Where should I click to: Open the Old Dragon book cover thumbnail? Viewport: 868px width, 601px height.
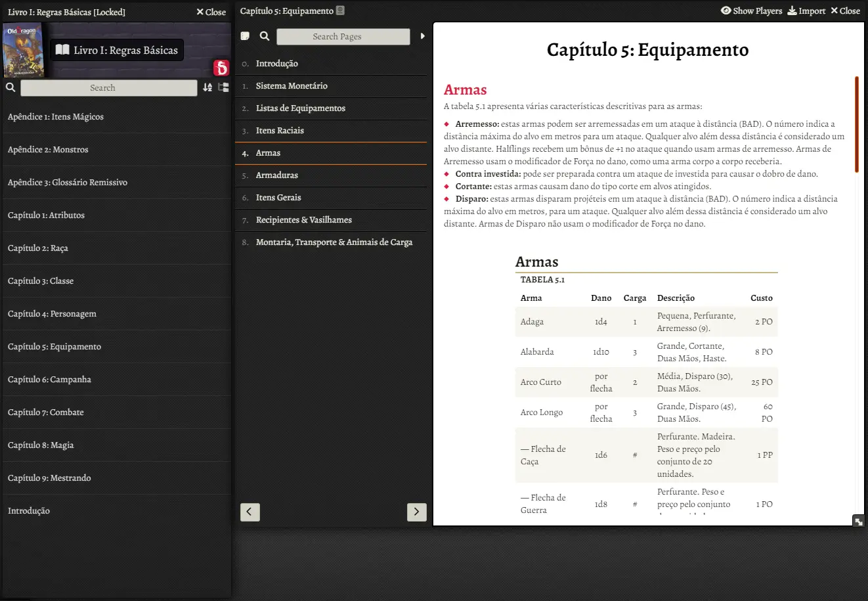(23, 51)
